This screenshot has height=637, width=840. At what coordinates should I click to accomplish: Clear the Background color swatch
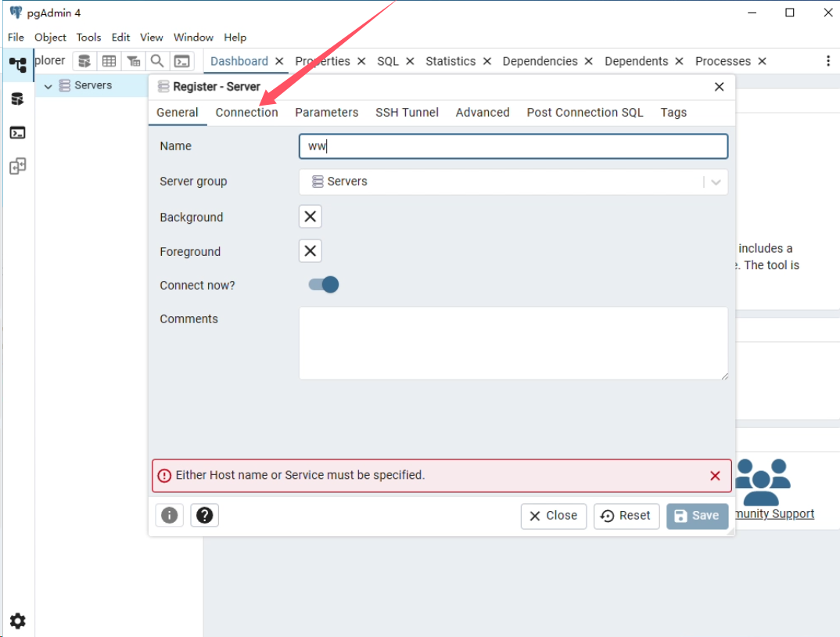click(x=311, y=217)
